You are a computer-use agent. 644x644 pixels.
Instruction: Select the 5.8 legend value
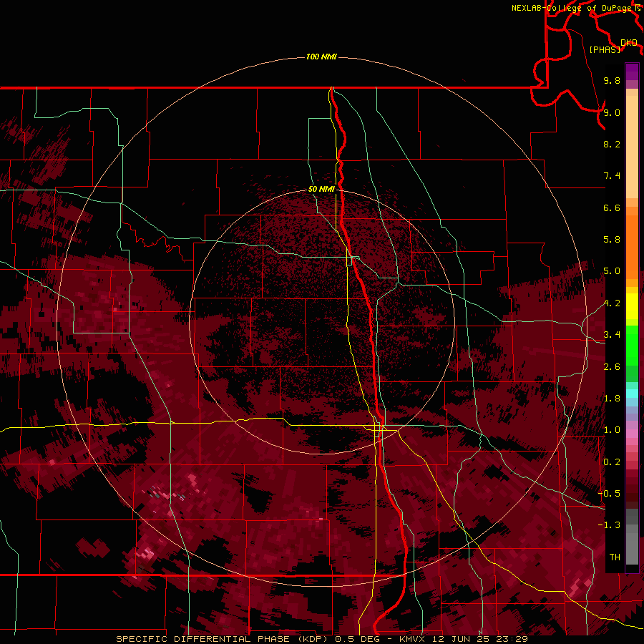tap(612, 240)
